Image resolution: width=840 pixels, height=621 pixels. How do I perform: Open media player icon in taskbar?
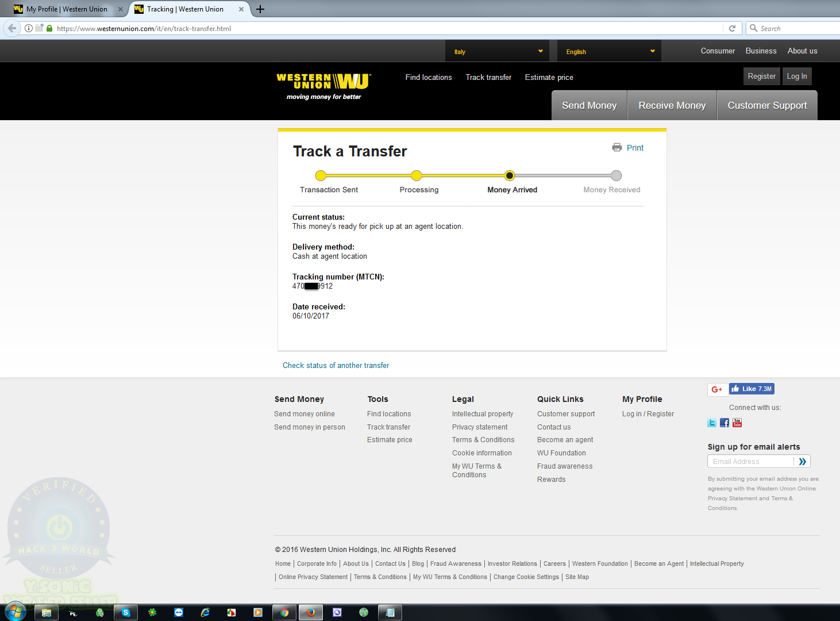258,612
